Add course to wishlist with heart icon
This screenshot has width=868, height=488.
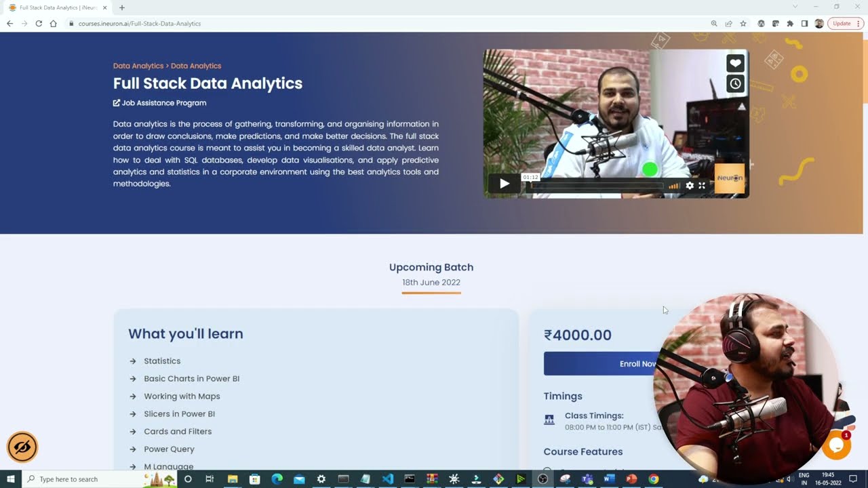coord(735,64)
